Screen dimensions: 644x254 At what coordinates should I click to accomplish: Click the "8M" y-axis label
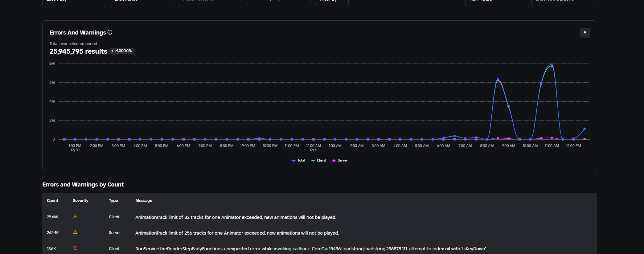click(52, 63)
